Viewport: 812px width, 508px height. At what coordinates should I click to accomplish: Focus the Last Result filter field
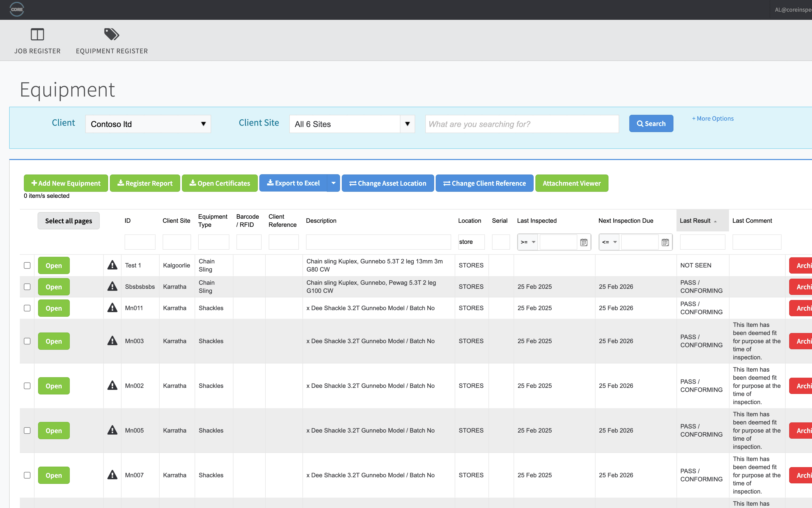[703, 242]
